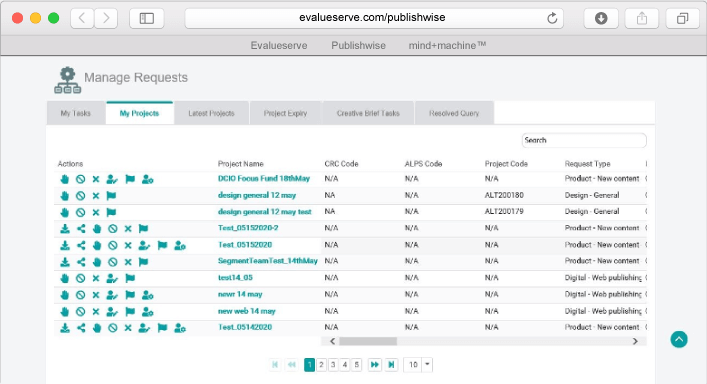Click the share icon in Test_05142020 row
This screenshot has width=707, height=384.
pos(81,328)
